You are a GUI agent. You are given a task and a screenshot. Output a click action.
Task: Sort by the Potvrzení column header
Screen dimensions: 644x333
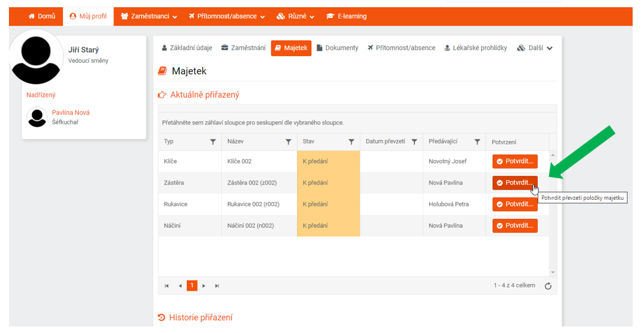coord(504,142)
